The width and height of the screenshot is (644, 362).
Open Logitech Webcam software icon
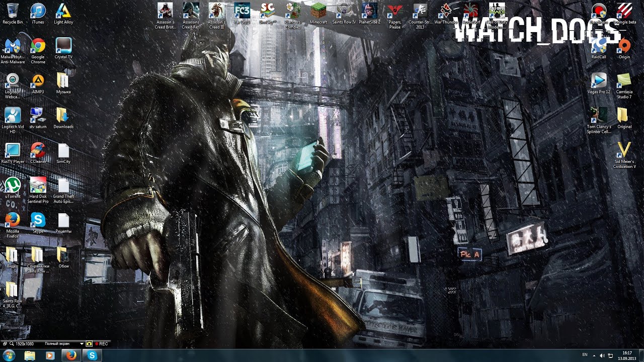(13, 85)
